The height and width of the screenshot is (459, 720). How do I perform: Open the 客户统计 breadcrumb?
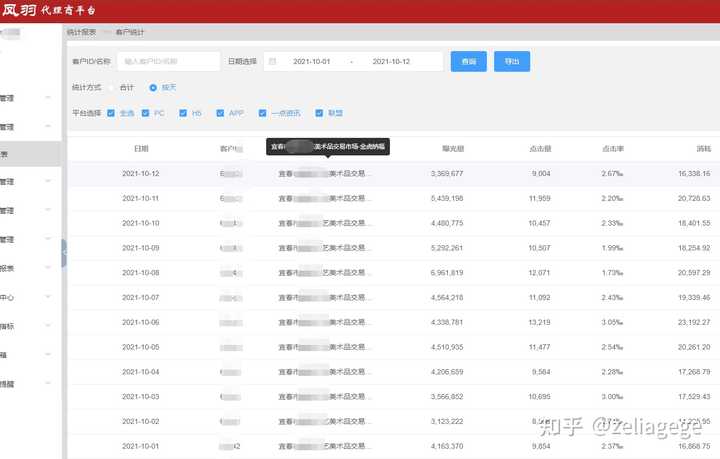pos(130,32)
